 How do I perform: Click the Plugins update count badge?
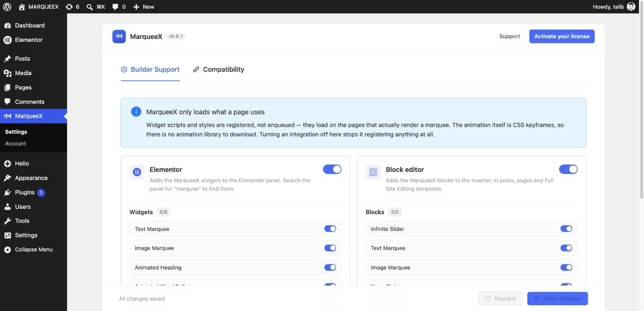pos(41,192)
